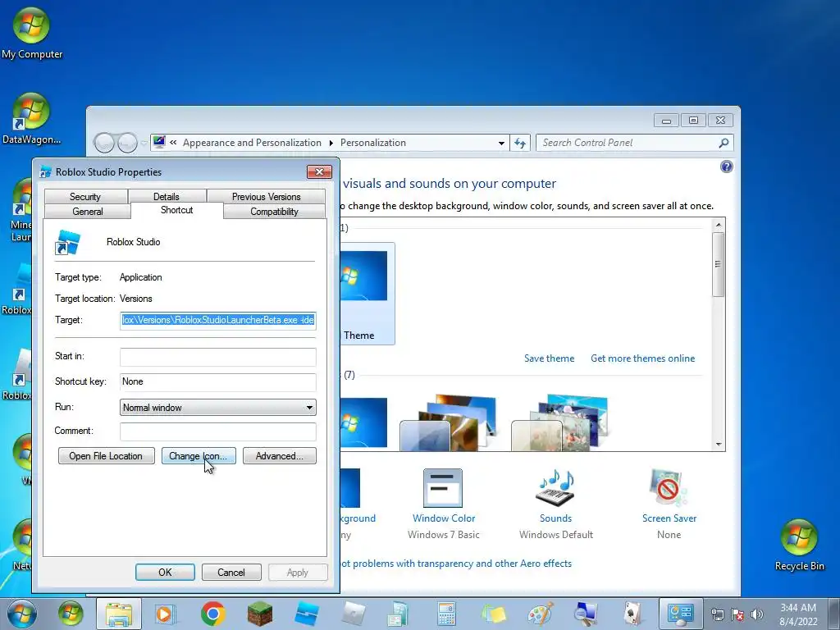Click Appearance and Personalization in the breadcrumb
Screen dimensions: 840x630
[x=252, y=143]
